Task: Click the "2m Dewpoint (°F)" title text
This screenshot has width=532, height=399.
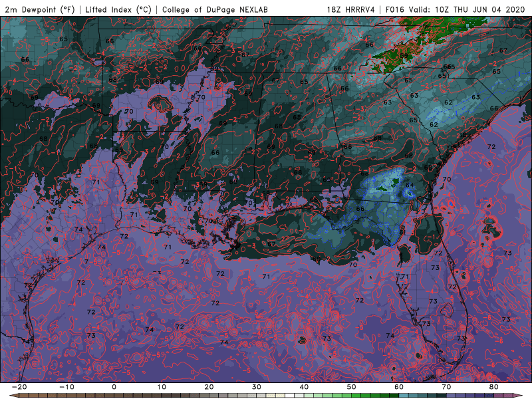Action: (39, 9)
